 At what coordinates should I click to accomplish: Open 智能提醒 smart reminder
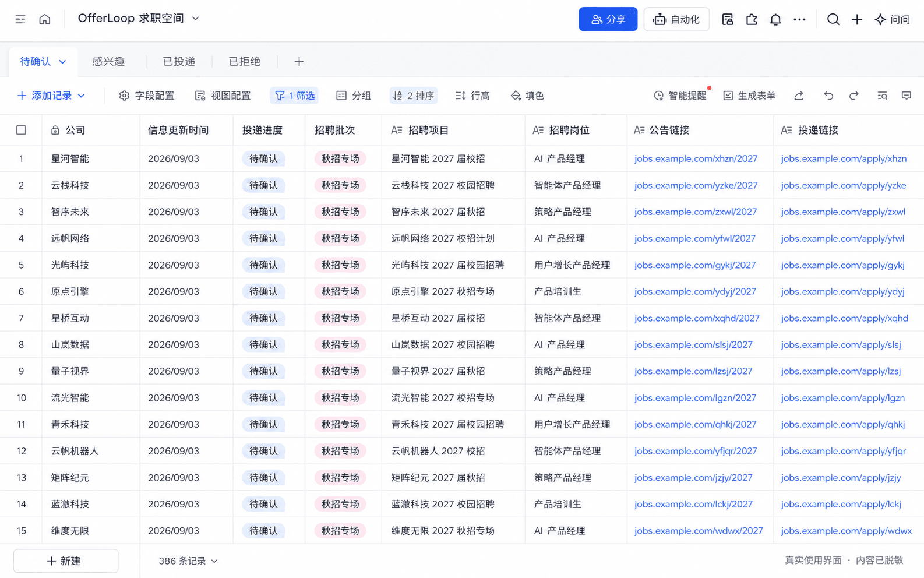point(680,96)
